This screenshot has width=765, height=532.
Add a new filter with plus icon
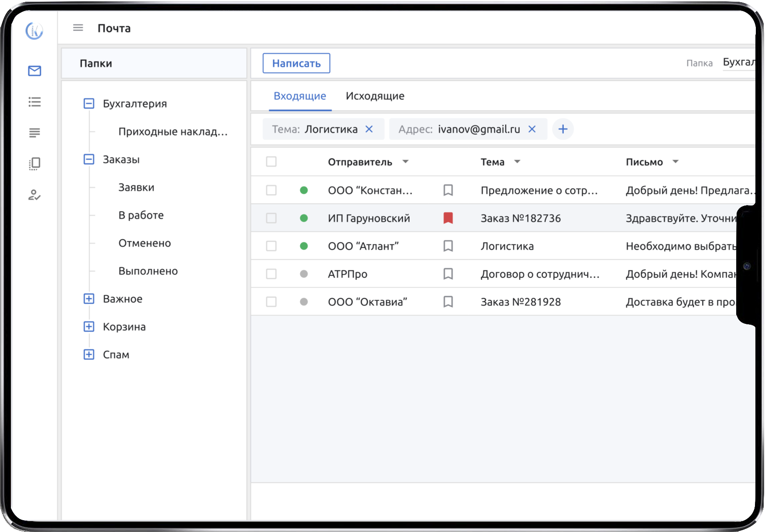563,129
